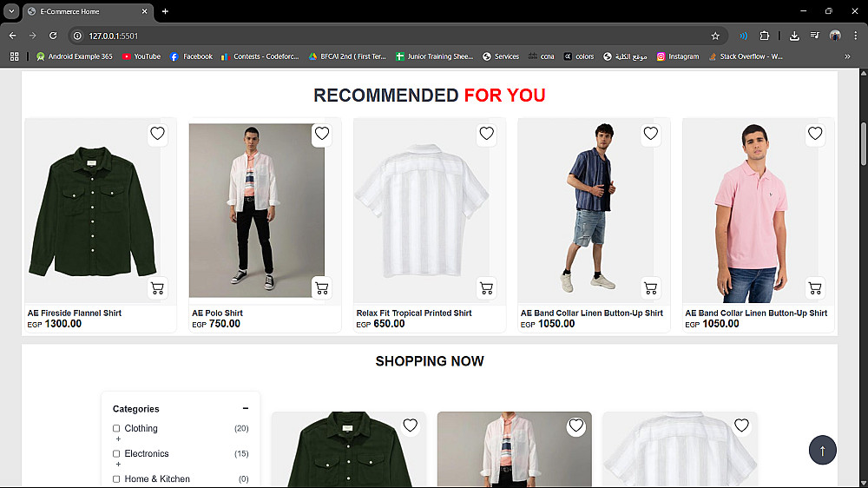Collapse the Categories filter panel
Viewport: 868px width, 488px height.
[246, 408]
